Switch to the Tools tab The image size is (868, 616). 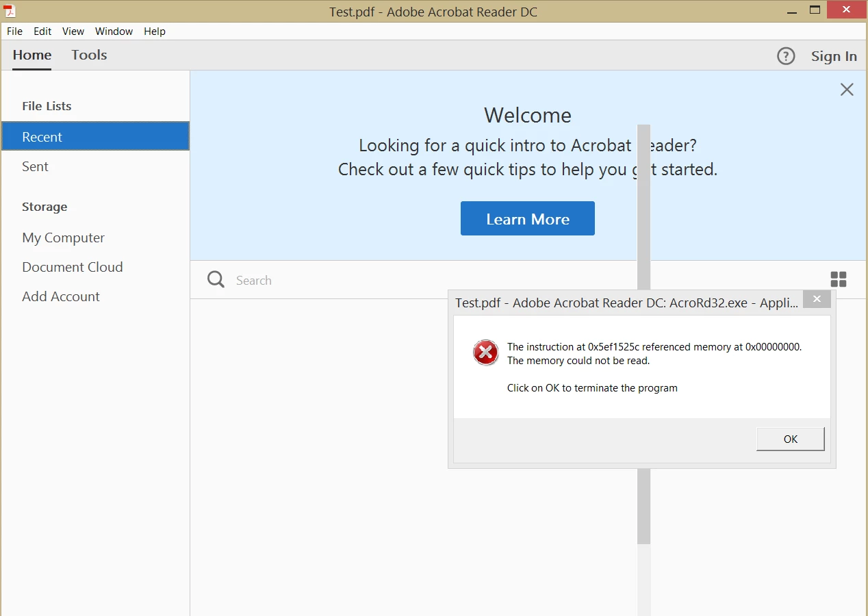[x=89, y=55]
